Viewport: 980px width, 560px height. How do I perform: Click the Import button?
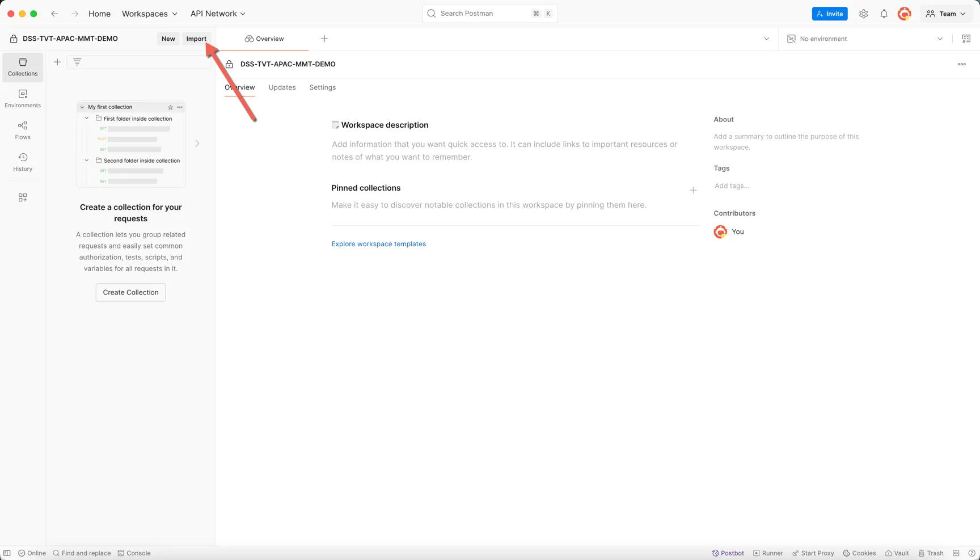[x=196, y=39]
